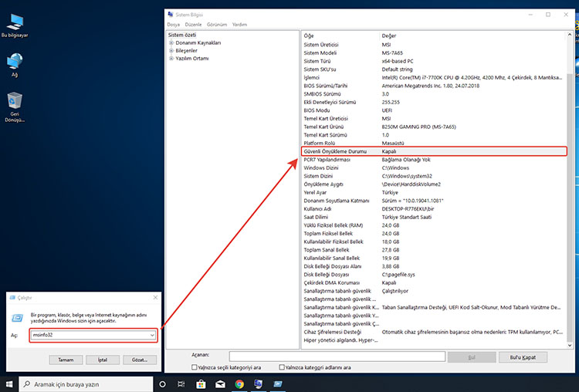Open the Mail app in the taskbar
Viewport: 579px width, 392px height.
[220, 384]
